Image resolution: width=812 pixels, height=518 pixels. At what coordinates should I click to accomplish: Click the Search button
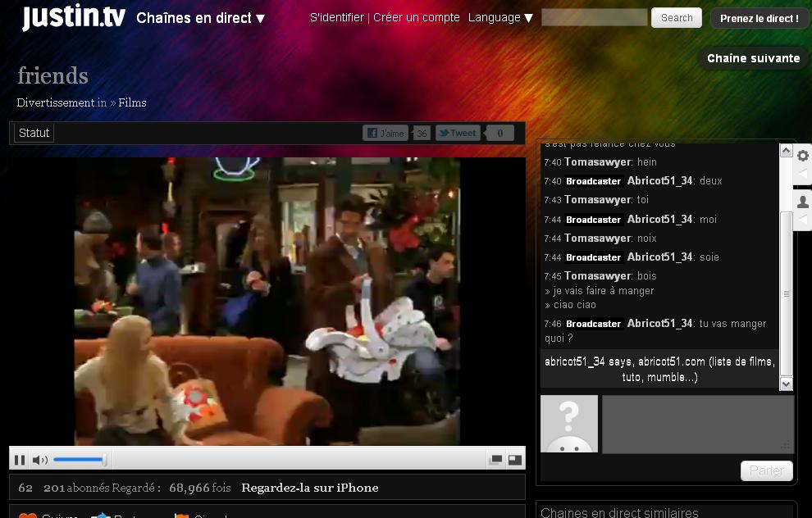point(677,17)
